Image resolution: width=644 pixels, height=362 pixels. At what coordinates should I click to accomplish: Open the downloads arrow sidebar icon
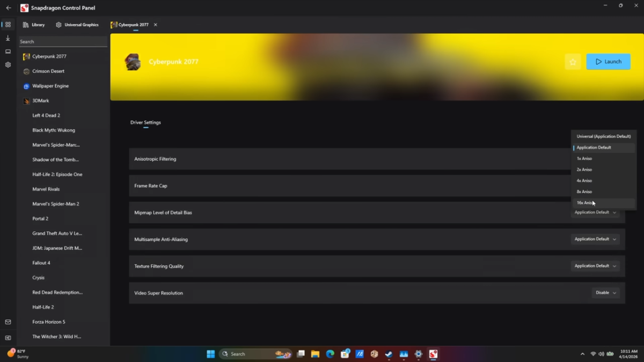pyautogui.click(x=8, y=38)
